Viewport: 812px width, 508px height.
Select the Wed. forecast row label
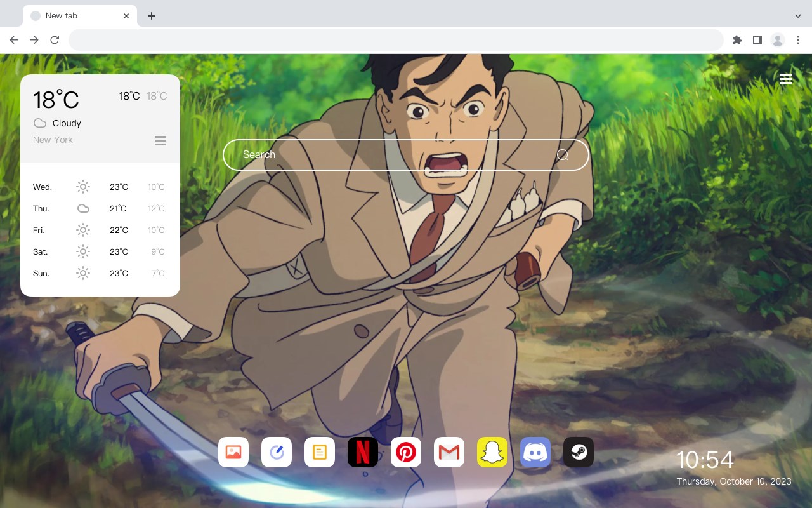pyautogui.click(x=43, y=187)
